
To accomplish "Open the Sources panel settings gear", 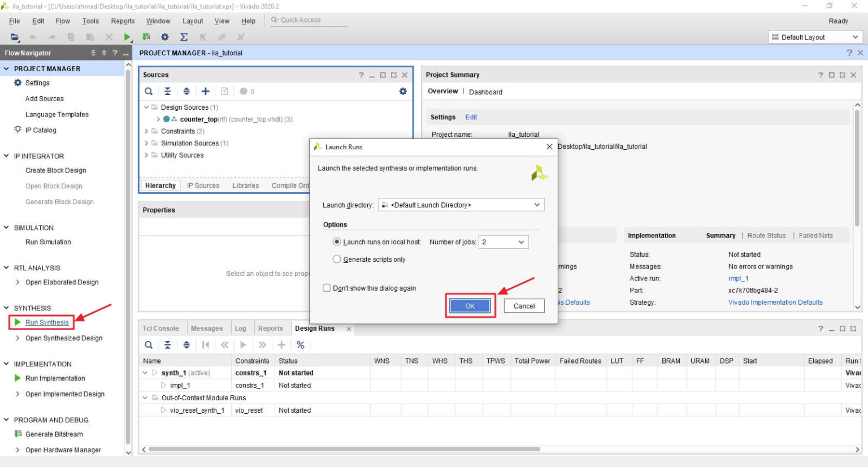I will pos(402,91).
